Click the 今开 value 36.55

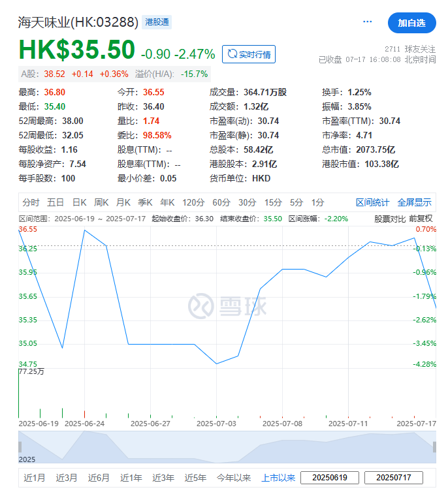click(153, 93)
